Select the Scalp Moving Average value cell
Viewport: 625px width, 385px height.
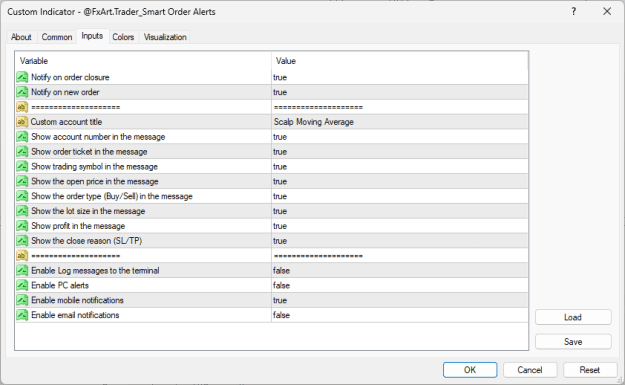399,122
